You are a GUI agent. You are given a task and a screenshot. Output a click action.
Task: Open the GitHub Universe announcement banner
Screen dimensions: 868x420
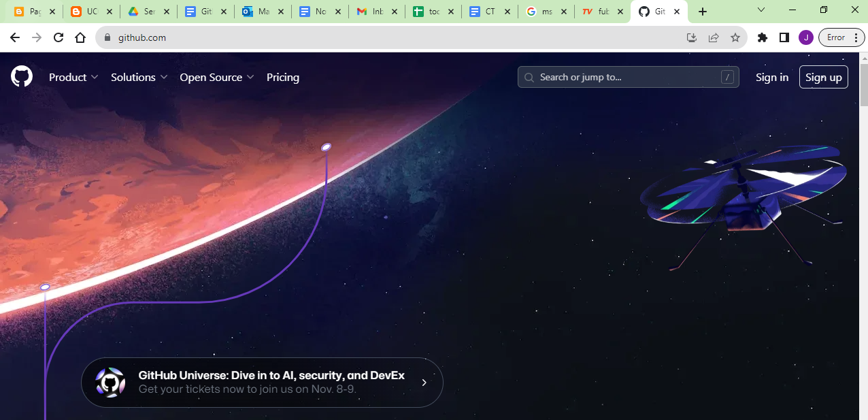(262, 383)
